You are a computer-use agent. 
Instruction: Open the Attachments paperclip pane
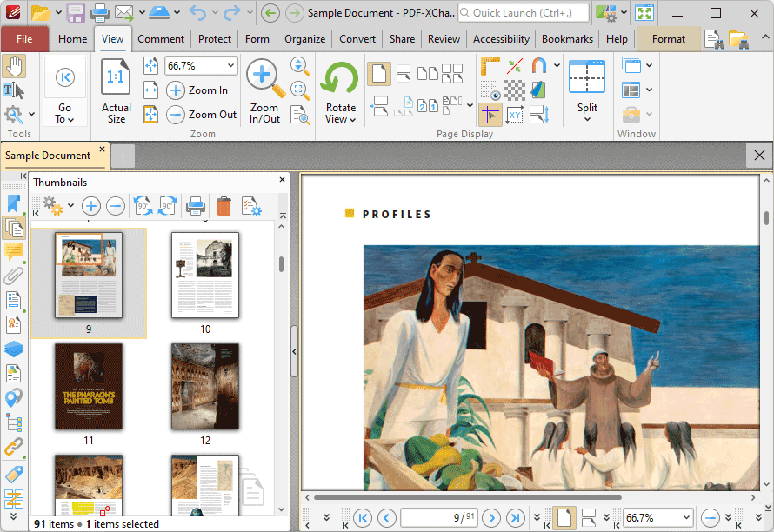pyautogui.click(x=14, y=276)
